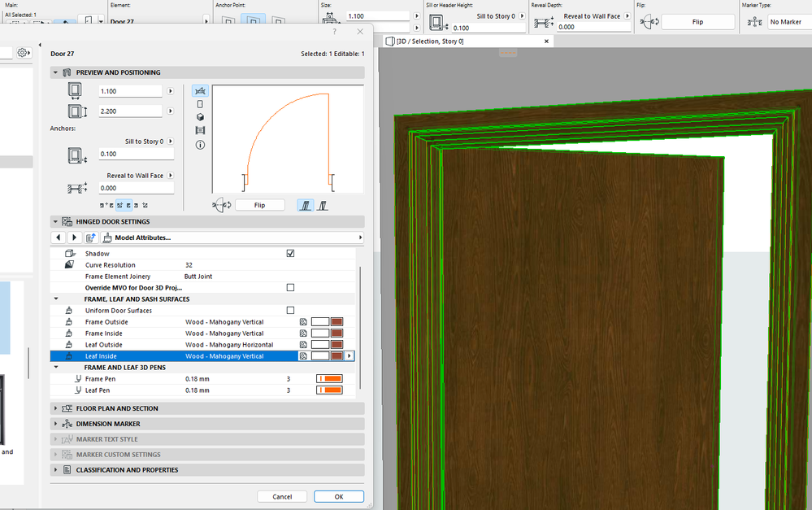This screenshot has width=812, height=510.
Task: Show the info icon in preview panel
Action: (x=200, y=144)
